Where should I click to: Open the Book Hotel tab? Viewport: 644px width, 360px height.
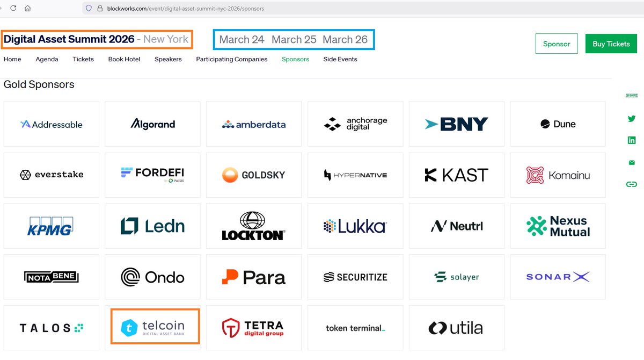tap(124, 59)
